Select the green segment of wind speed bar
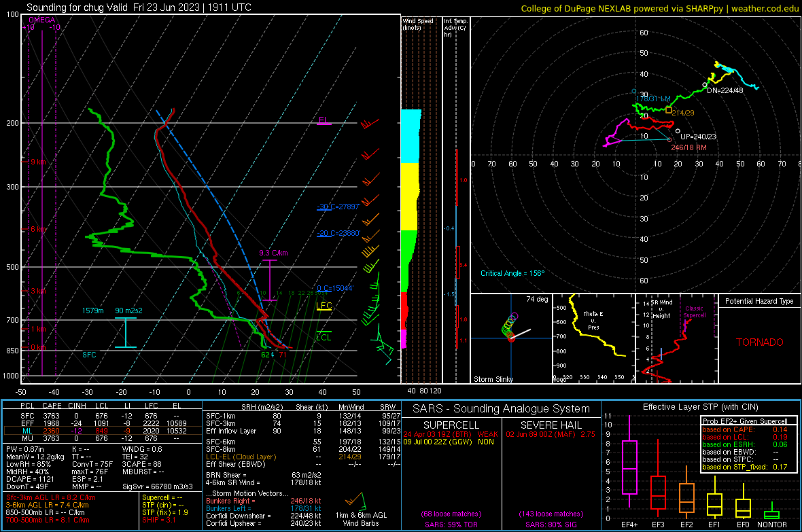 tap(408, 261)
